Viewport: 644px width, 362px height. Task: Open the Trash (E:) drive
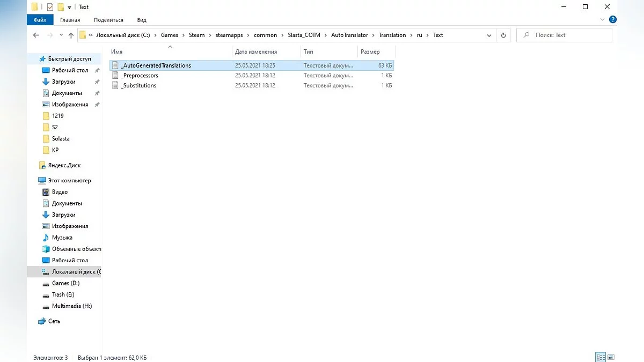pyautogui.click(x=63, y=294)
